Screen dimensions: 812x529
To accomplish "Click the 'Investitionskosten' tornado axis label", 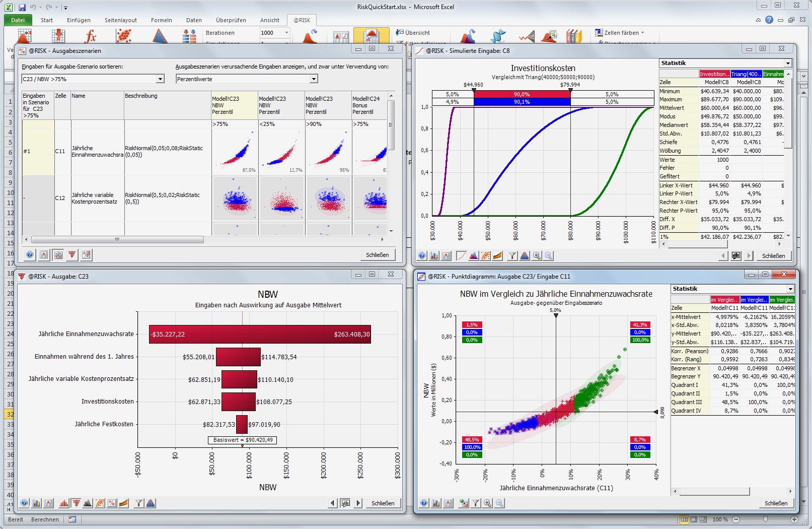I will pos(108,402).
